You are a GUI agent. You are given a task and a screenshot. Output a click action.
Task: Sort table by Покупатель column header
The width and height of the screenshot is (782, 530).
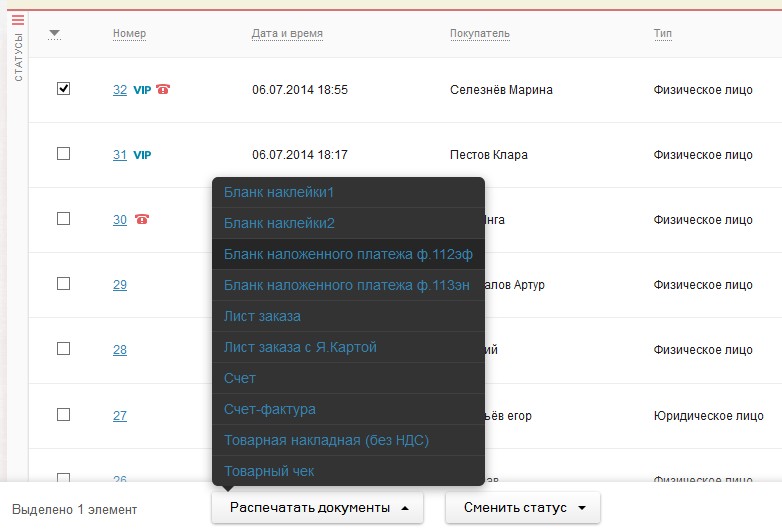[480, 34]
